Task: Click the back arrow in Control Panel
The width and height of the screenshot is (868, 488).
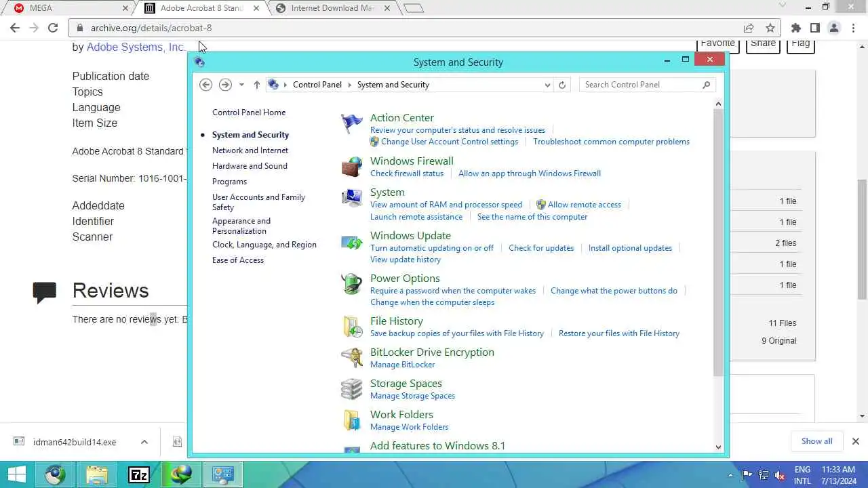Action: (x=206, y=85)
